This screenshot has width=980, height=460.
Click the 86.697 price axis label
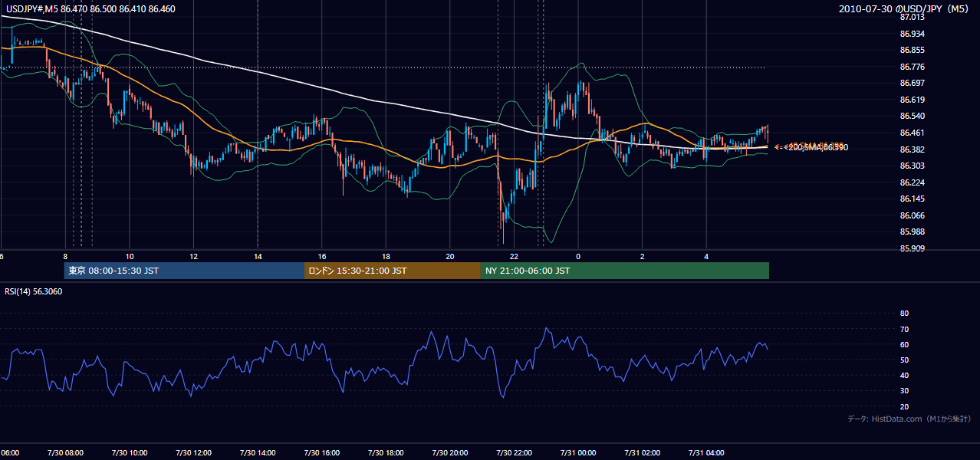[912, 83]
